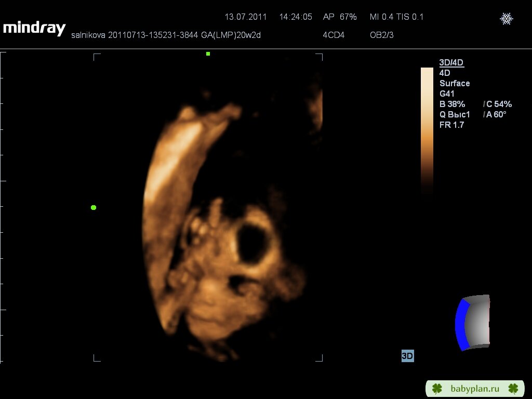
Task: Click the 4CD4 probe label
Action: pos(334,35)
